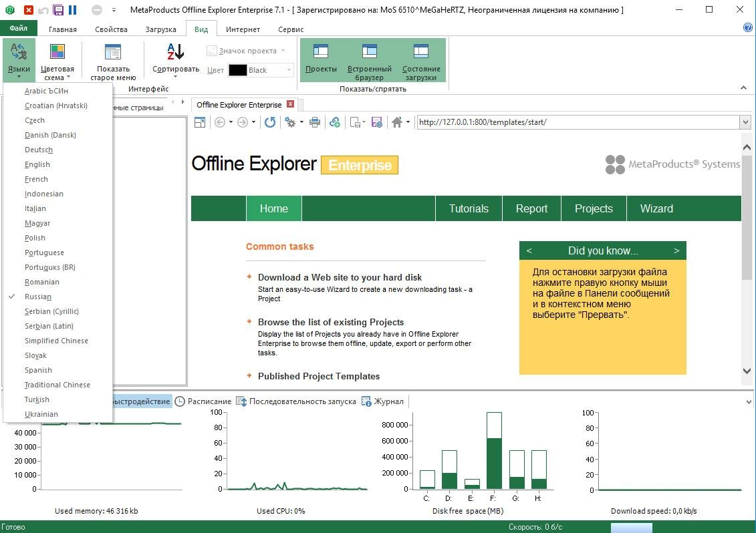Open the Языки languages button

pyautogui.click(x=19, y=59)
